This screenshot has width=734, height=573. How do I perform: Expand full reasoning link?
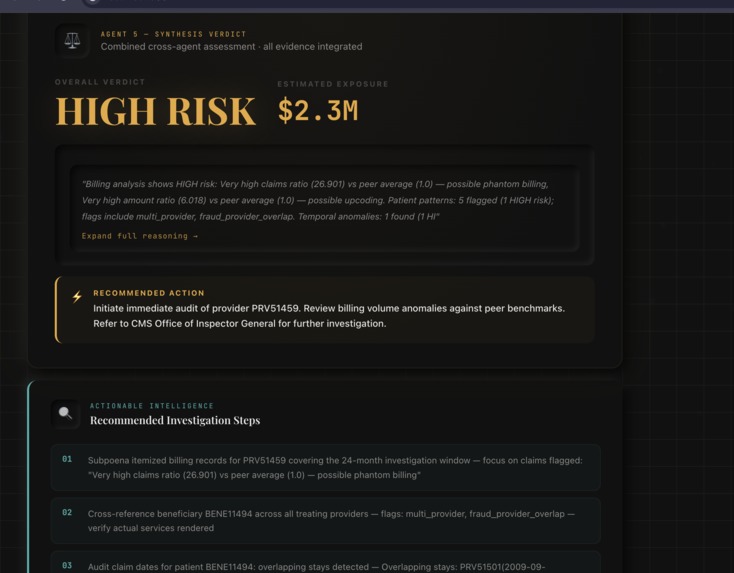[139, 236]
